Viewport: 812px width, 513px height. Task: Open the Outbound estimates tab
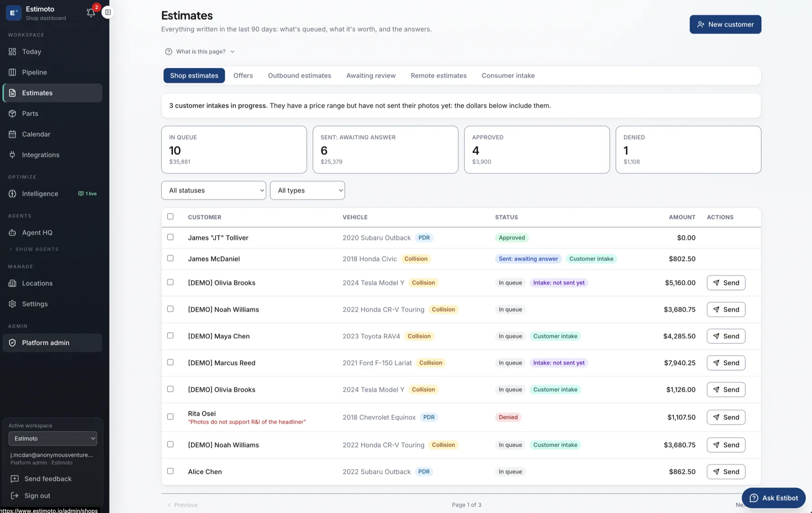click(300, 76)
